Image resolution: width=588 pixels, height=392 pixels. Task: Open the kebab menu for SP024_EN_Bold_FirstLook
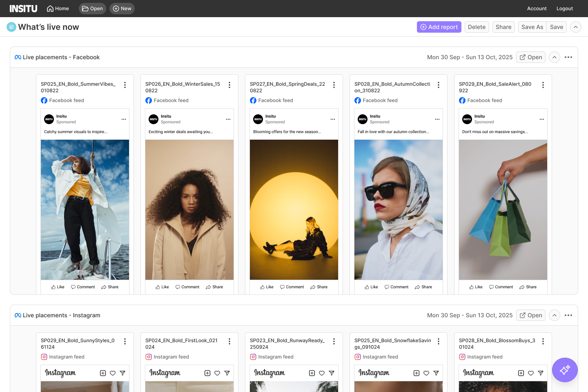229,341
